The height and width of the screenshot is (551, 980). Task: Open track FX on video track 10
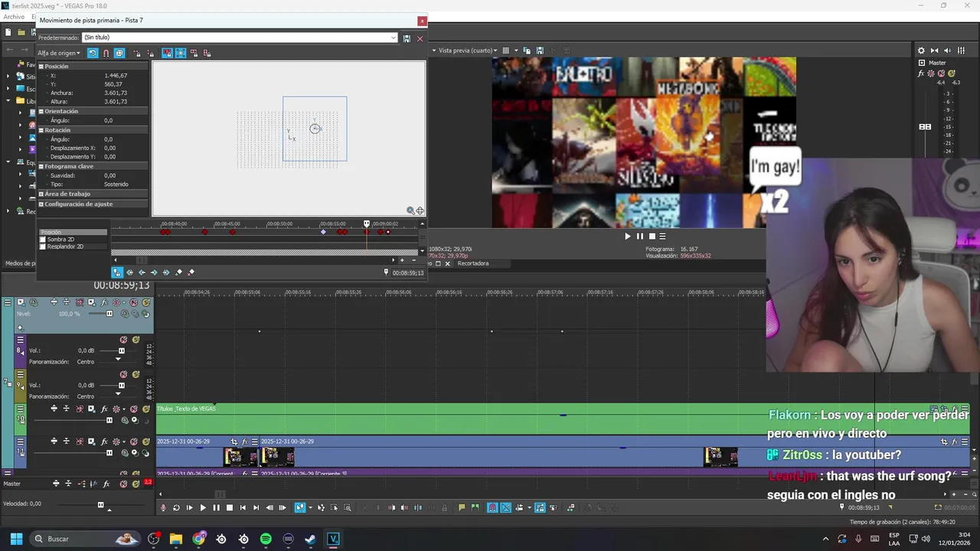104,409
